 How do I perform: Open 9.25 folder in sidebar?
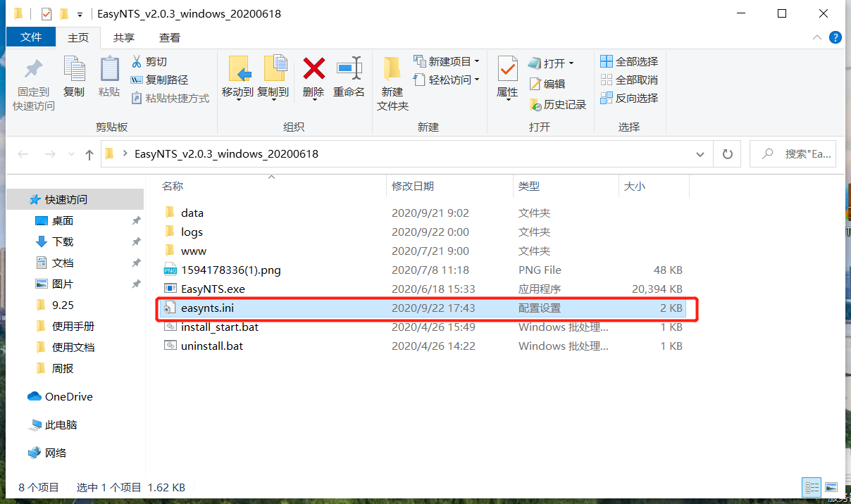pyautogui.click(x=63, y=305)
